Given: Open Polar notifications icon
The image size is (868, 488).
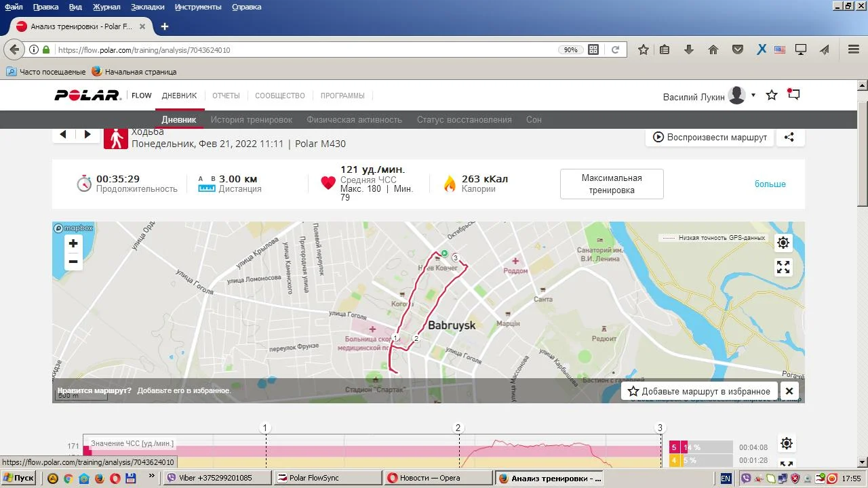Looking at the screenshot, I should pos(793,95).
